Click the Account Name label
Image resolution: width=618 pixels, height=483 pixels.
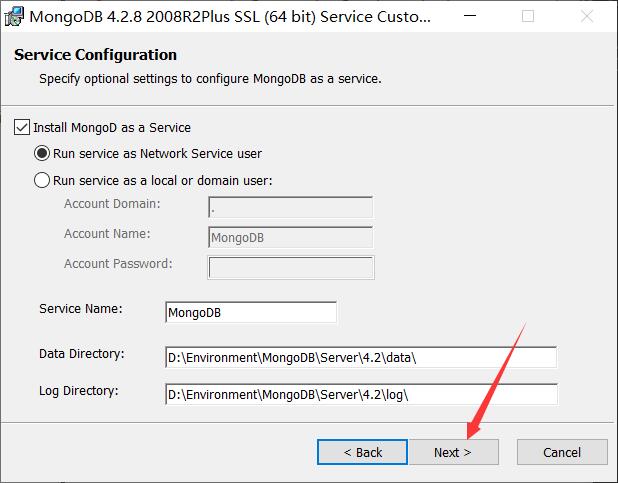107,234
